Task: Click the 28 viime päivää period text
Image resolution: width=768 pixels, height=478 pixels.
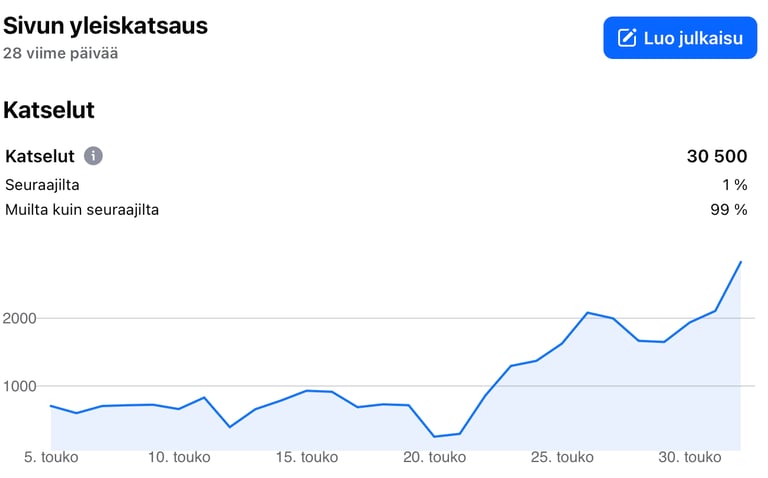Action: click(61, 53)
